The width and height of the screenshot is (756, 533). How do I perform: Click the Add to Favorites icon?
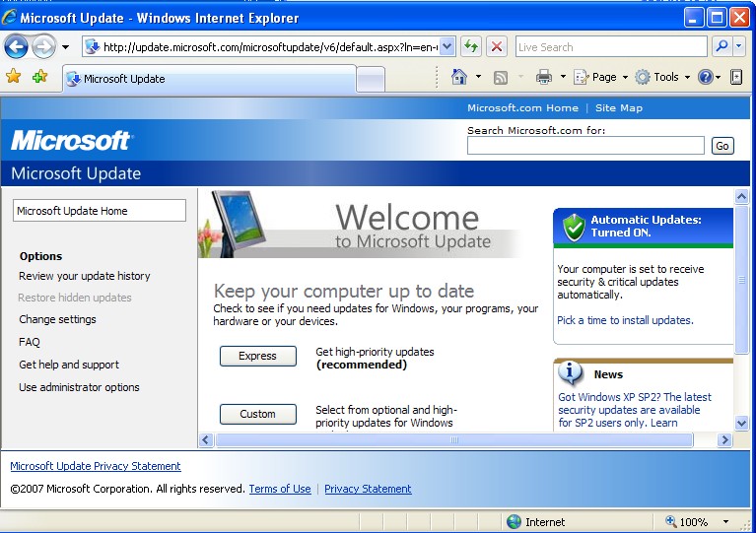point(40,76)
